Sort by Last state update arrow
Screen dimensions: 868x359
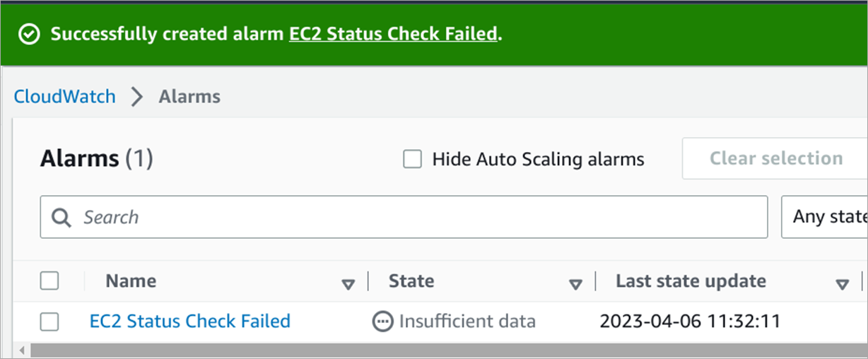pyautogui.click(x=842, y=284)
